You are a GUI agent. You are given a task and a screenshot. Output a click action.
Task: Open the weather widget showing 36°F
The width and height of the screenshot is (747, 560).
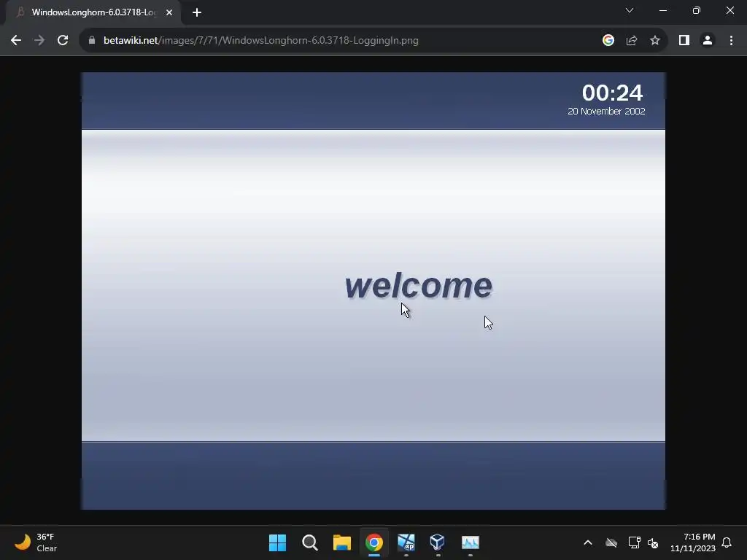coord(35,542)
